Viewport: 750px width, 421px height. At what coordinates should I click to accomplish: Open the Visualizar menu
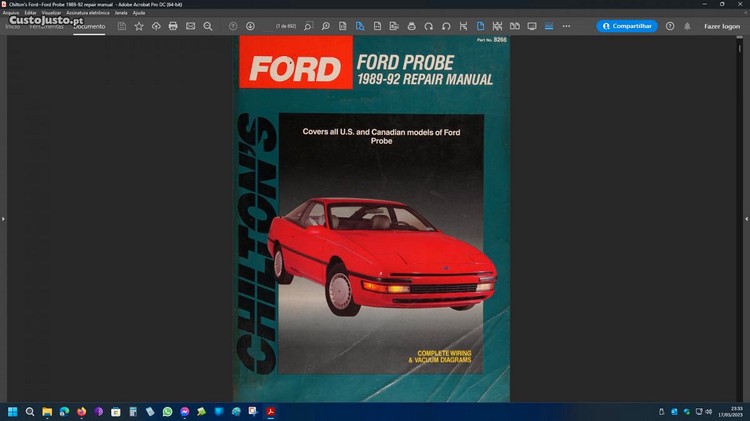51,12
